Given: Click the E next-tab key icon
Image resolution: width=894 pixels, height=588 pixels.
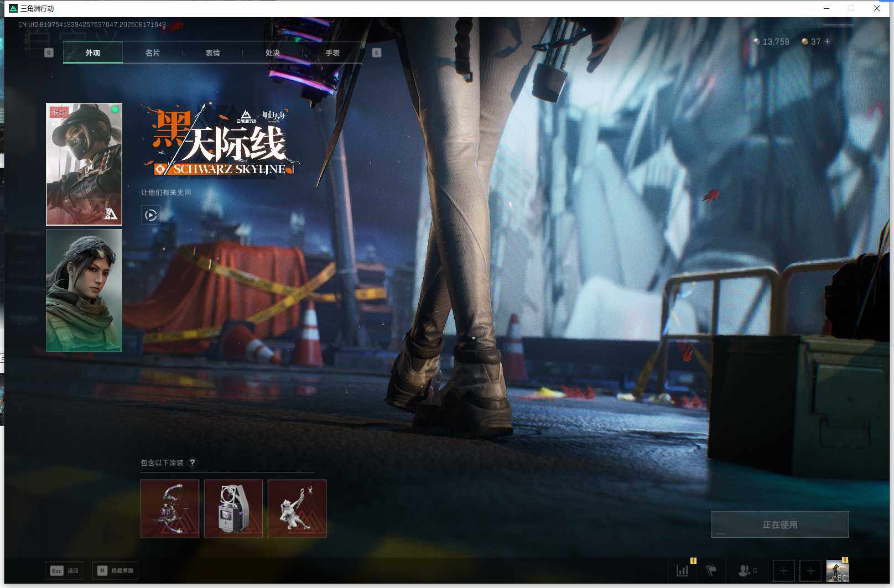Looking at the screenshot, I should pyautogui.click(x=377, y=53).
